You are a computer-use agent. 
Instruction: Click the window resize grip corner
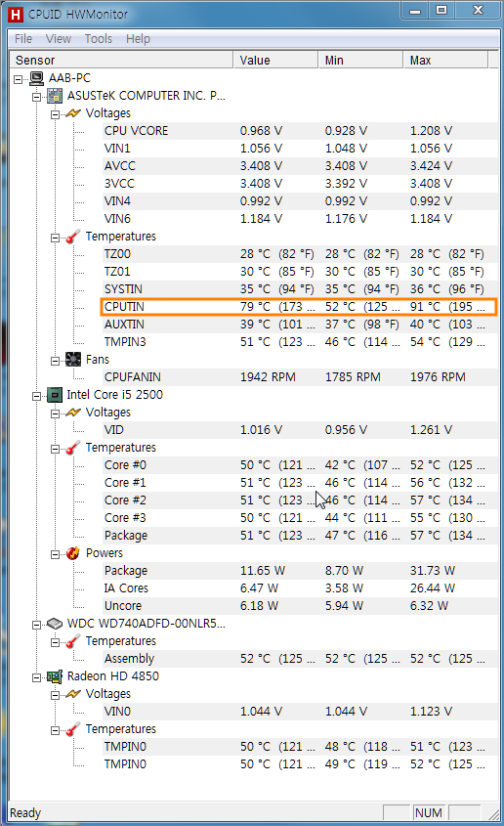[x=492, y=814]
